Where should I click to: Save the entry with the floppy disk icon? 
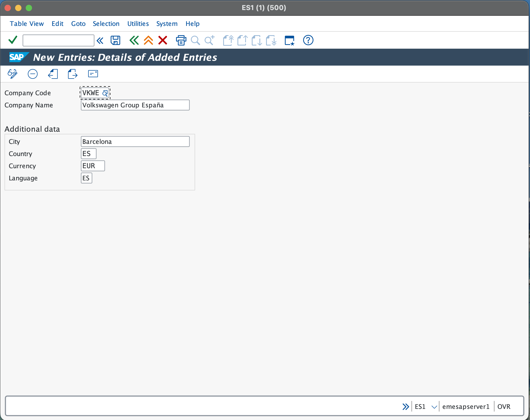pyautogui.click(x=115, y=40)
